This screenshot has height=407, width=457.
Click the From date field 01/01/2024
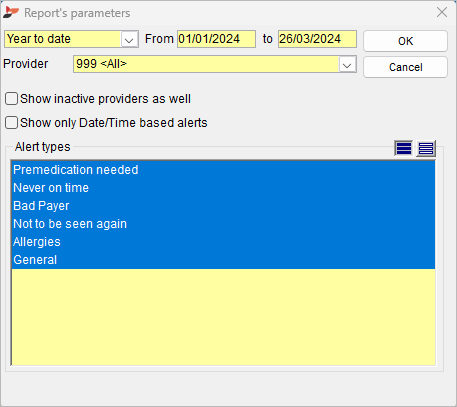(x=216, y=39)
